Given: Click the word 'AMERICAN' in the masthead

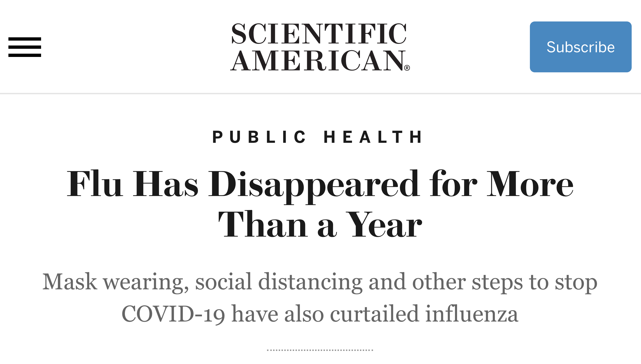Looking at the screenshot, I should click(x=318, y=61).
